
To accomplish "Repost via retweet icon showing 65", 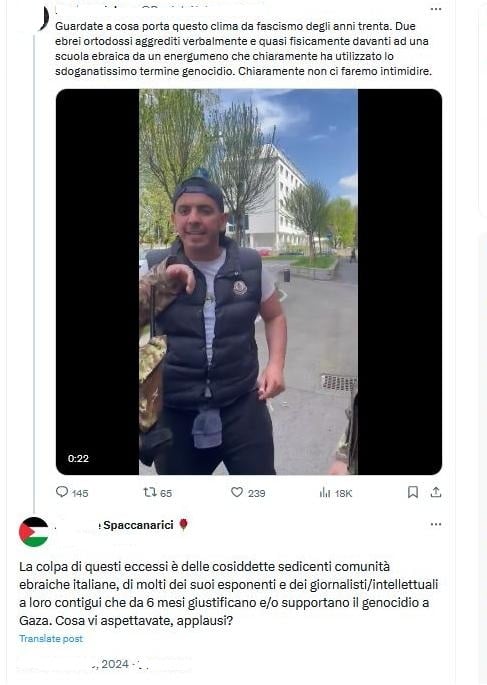I will (150, 493).
